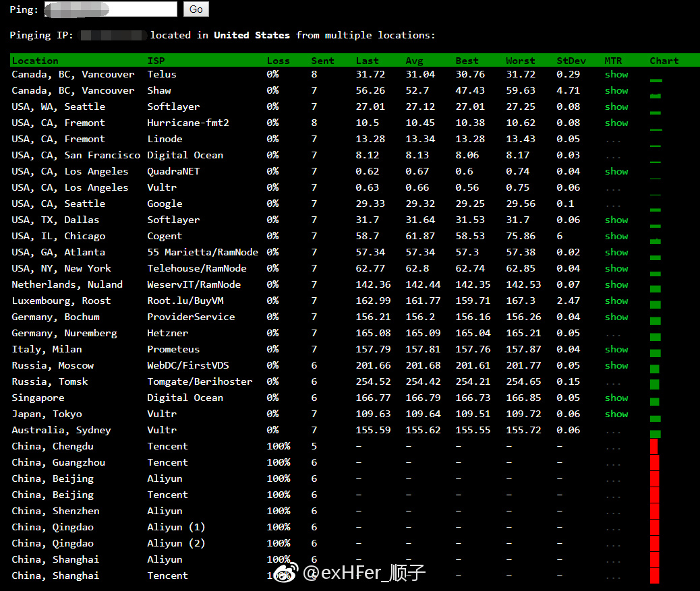This screenshot has height=591, width=700.
Task: Click the green chart bar for Tomsk row
Action: [x=654, y=384]
